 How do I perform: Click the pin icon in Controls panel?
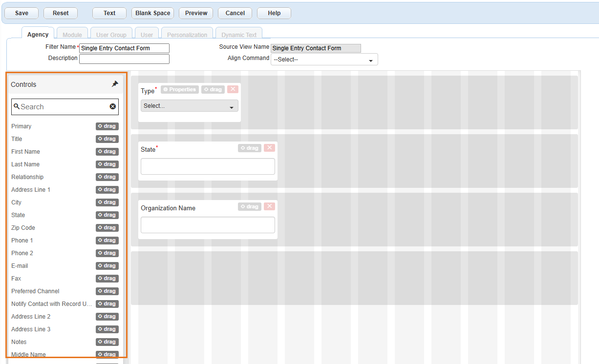[x=115, y=84]
